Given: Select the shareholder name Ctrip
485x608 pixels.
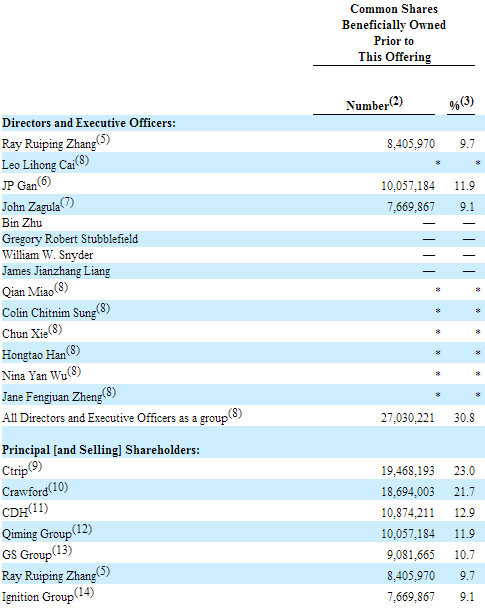Looking at the screenshot, I should coord(15,471).
